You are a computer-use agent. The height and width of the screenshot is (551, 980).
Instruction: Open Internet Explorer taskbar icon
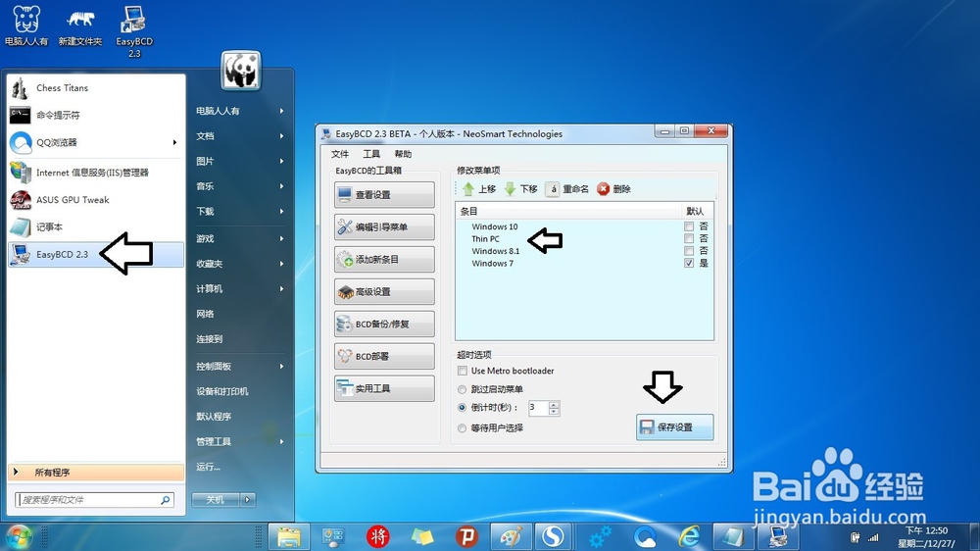(689, 536)
